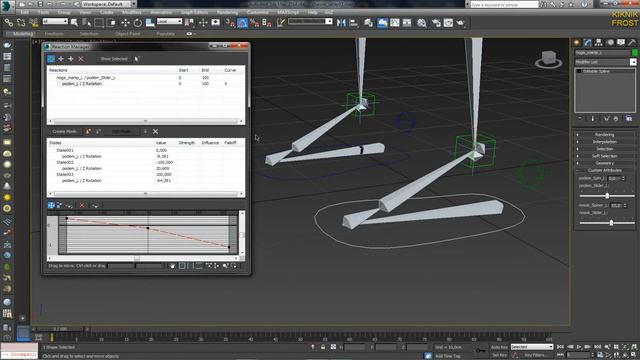Delete selected reaction in Reaction Manager
The width and height of the screenshot is (640, 360).
(81, 59)
